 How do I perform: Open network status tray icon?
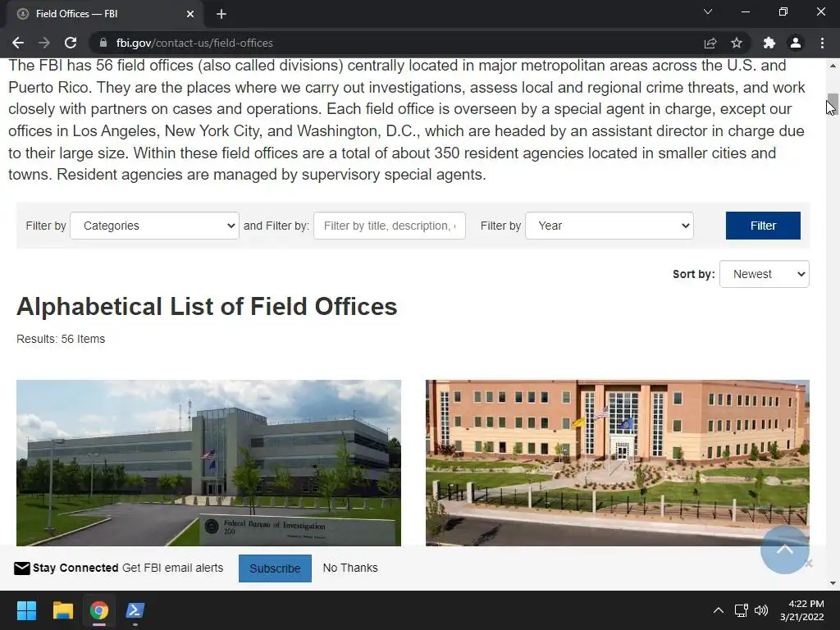point(741,610)
